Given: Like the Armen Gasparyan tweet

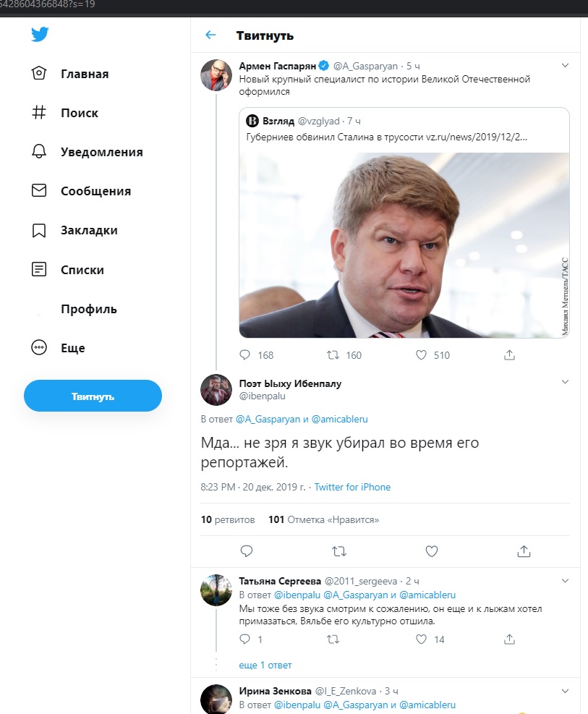Looking at the screenshot, I should click(421, 355).
